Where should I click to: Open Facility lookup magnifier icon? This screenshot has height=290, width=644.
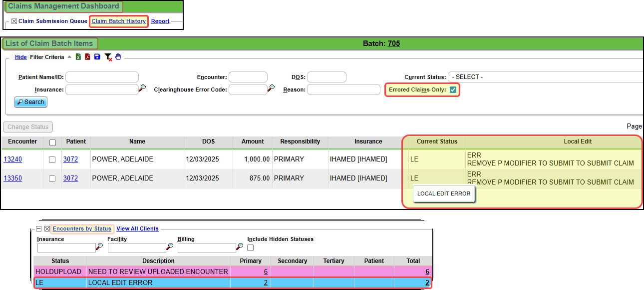pos(170,246)
